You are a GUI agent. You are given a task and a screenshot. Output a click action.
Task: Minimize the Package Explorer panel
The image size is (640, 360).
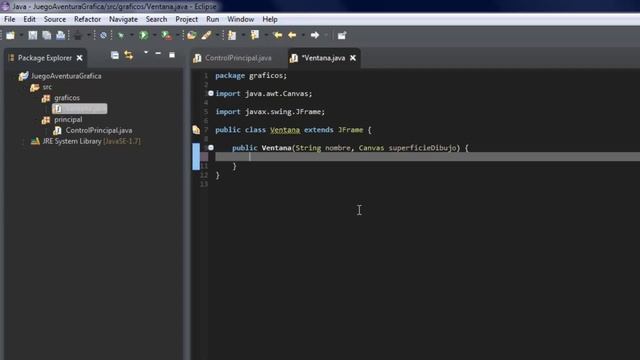pos(158,54)
